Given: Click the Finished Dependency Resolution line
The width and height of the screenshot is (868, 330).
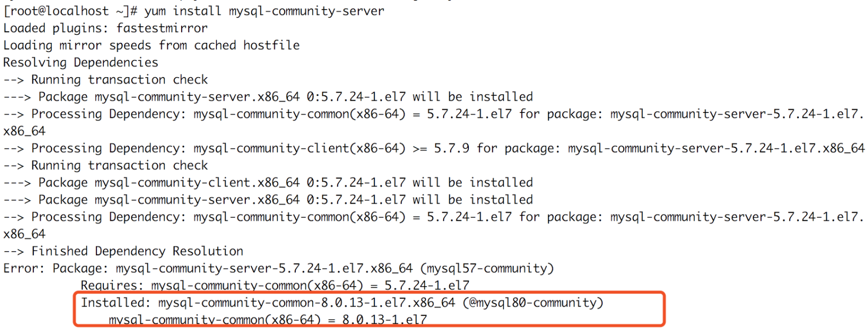Looking at the screenshot, I should (x=123, y=251).
